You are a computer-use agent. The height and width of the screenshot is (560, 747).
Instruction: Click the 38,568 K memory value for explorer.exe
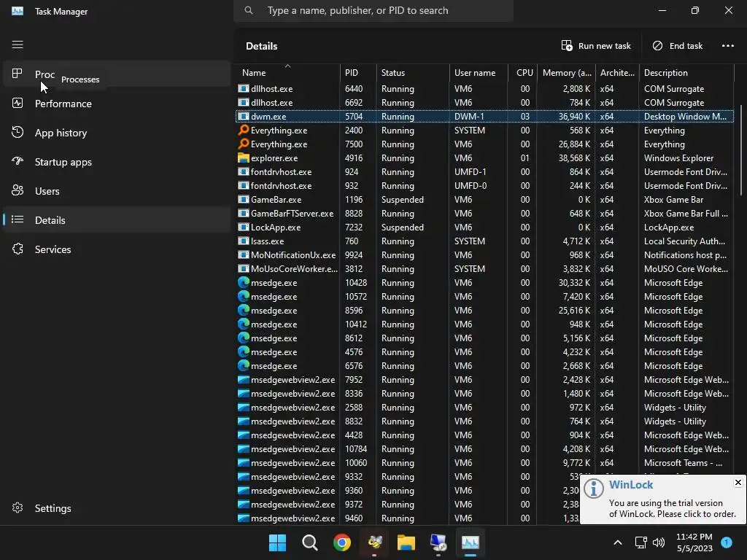point(574,158)
